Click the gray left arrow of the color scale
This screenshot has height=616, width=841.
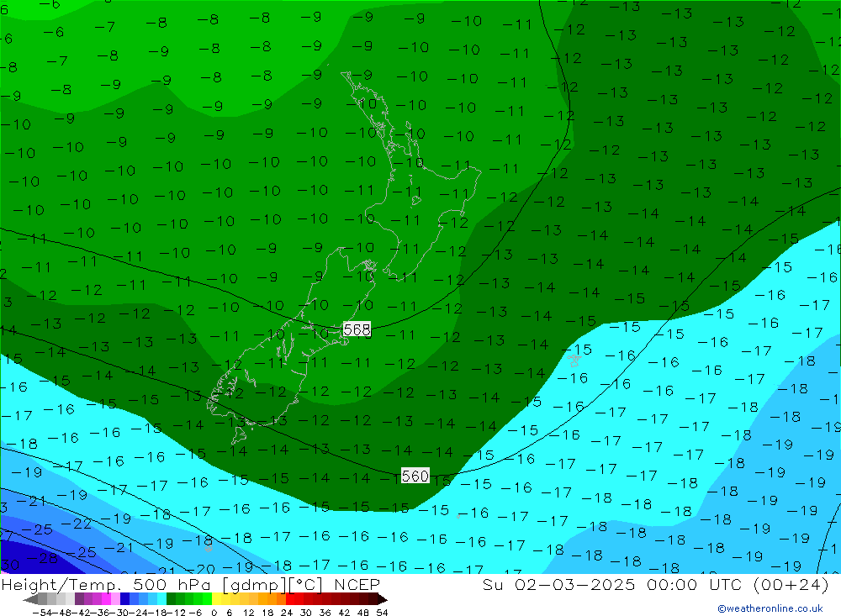pos(30,600)
